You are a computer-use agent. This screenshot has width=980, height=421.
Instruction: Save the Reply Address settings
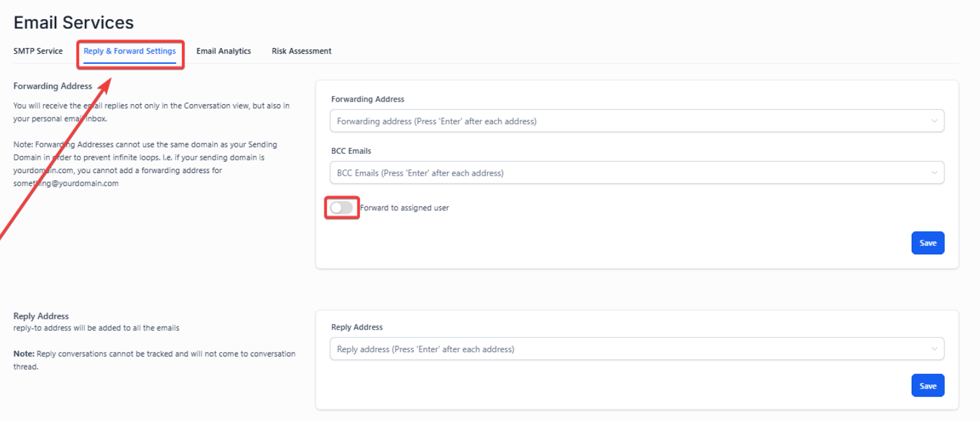(927, 386)
